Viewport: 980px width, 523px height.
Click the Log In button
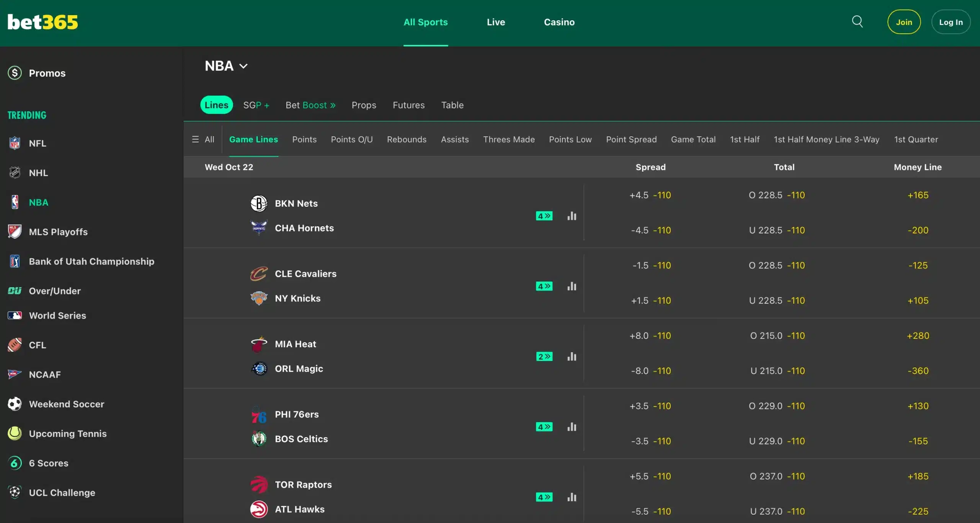coord(951,22)
